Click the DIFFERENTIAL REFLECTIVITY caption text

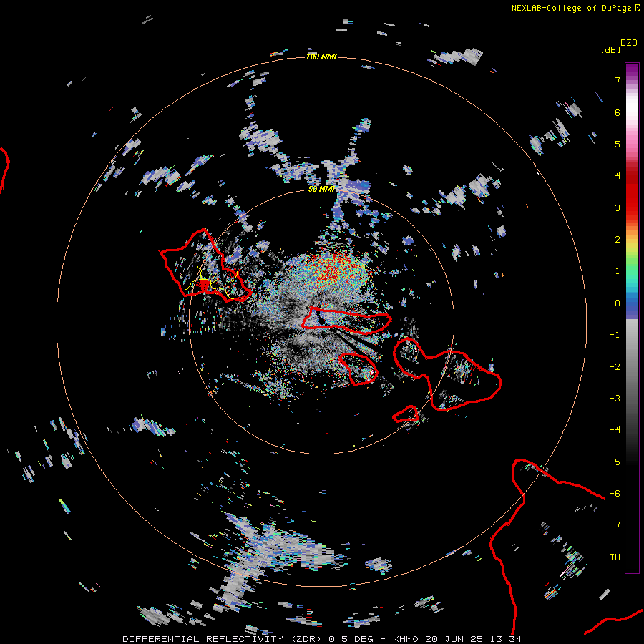click(x=203, y=639)
